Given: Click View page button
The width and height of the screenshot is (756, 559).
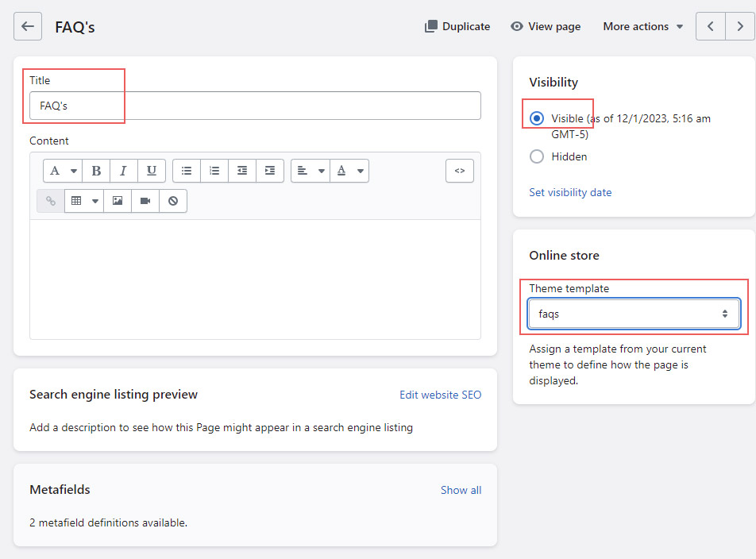Looking at the screenshot, I should [546, 26].
